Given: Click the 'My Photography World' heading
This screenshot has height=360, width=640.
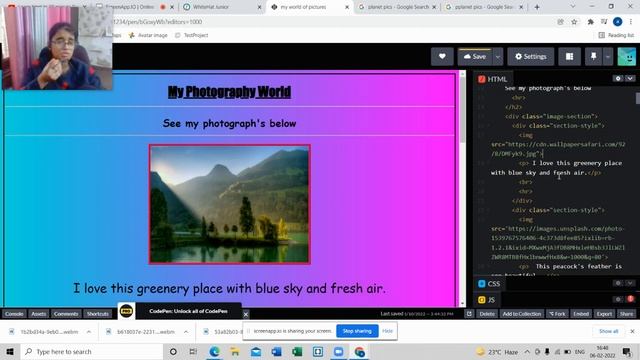Looking at the screenshot, I should pos(229,92).
